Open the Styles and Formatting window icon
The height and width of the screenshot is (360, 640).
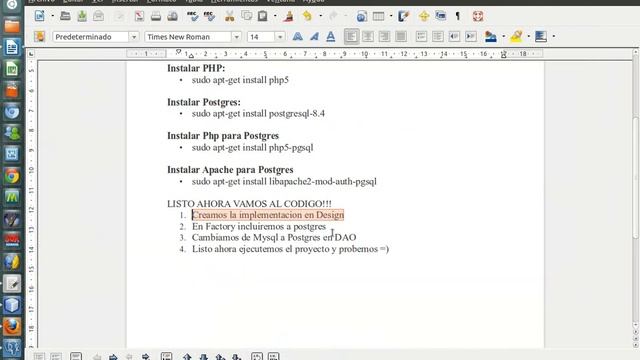click(x=40, y=36)
